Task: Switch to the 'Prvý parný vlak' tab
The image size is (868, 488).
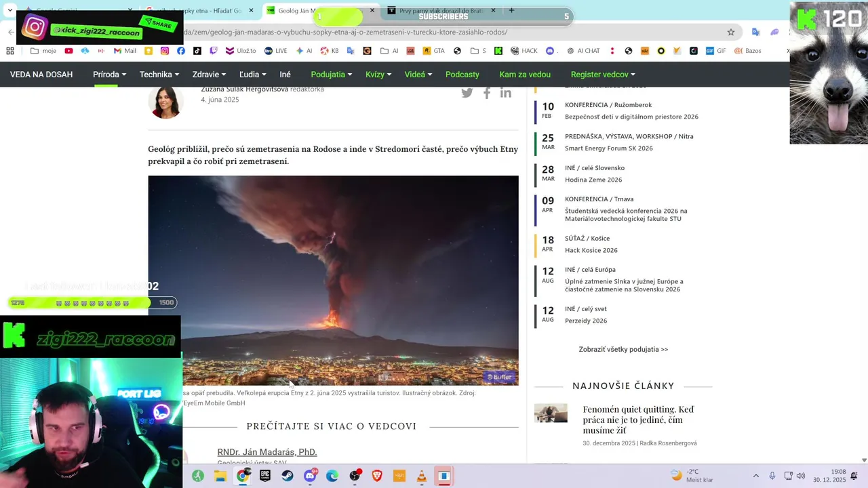Action: (442, 11)
